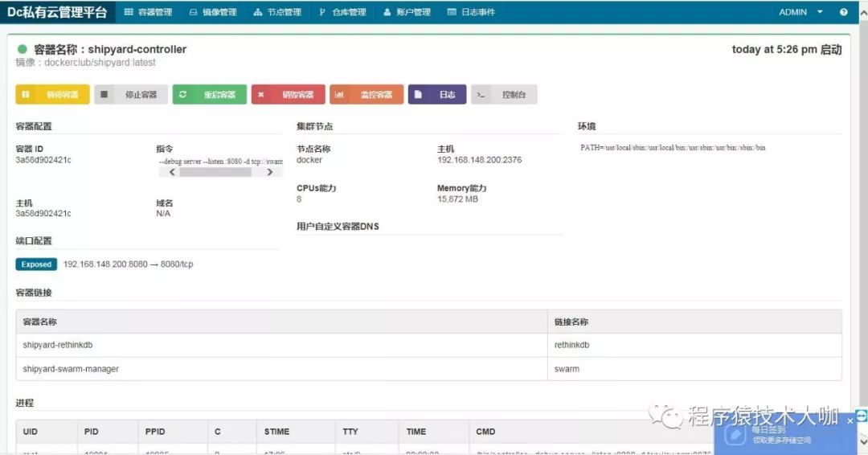The width and height of the screenshot is (868, 455).
Task: Restart container with green 重启容器 button
Action: coord(209,95)
